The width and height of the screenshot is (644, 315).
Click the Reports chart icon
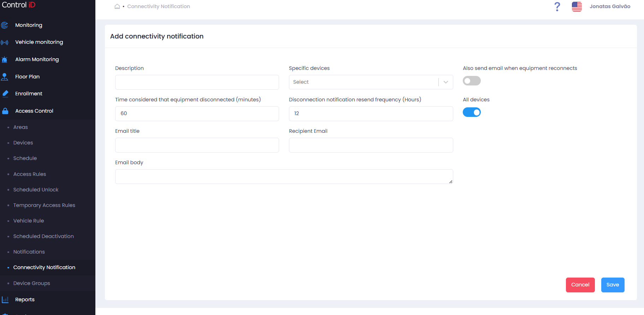(5, 299)
